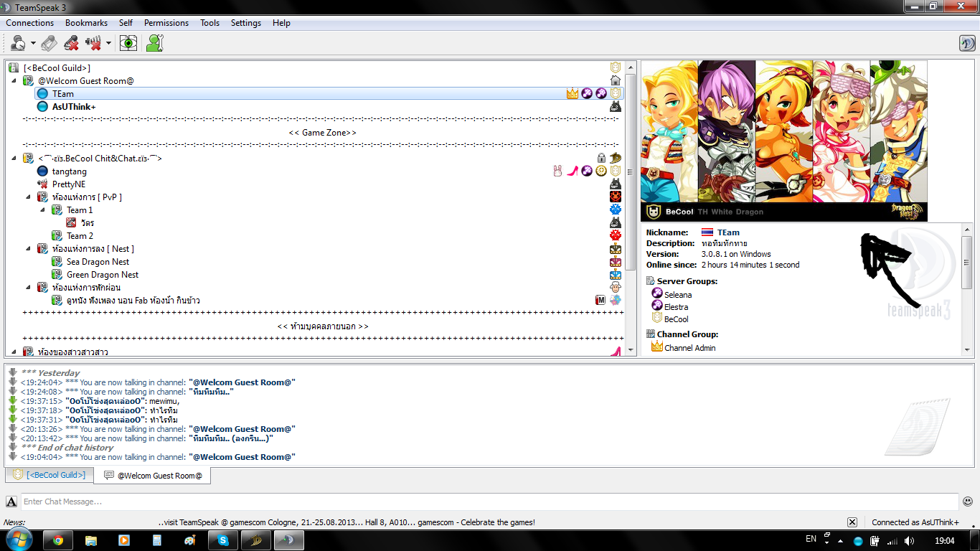This screenshot has width=980, height=551.
Task: Open the Help menu
Action: click(281, 23)
